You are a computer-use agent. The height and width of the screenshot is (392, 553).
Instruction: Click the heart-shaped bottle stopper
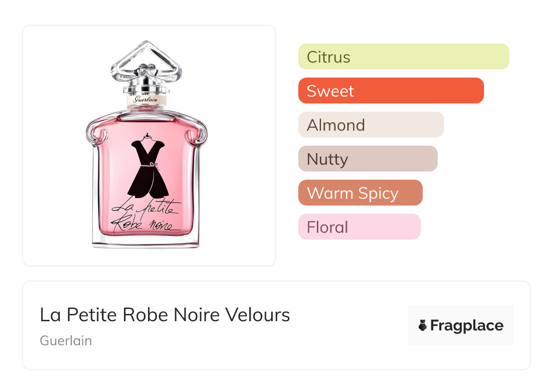pyautogui.click(x=146, y=59)
